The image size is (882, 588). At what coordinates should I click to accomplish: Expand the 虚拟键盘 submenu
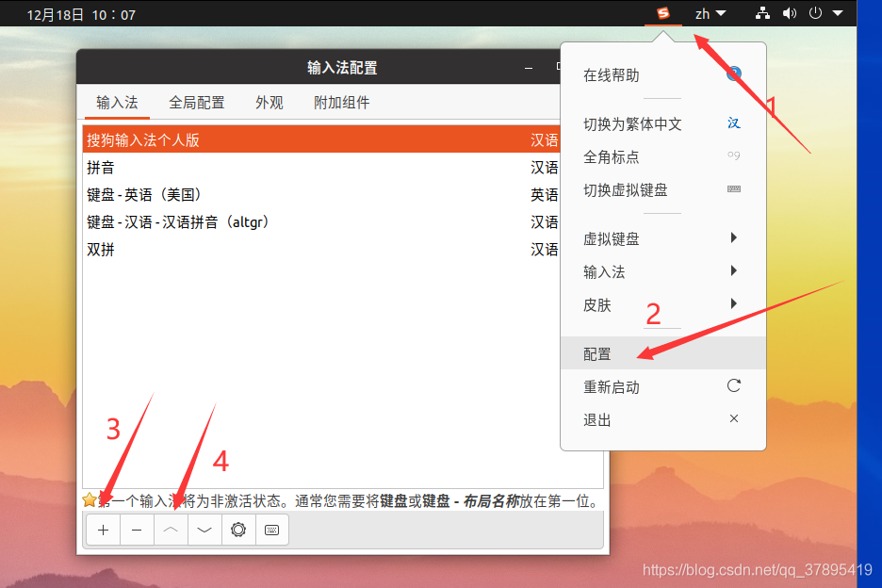663,238
